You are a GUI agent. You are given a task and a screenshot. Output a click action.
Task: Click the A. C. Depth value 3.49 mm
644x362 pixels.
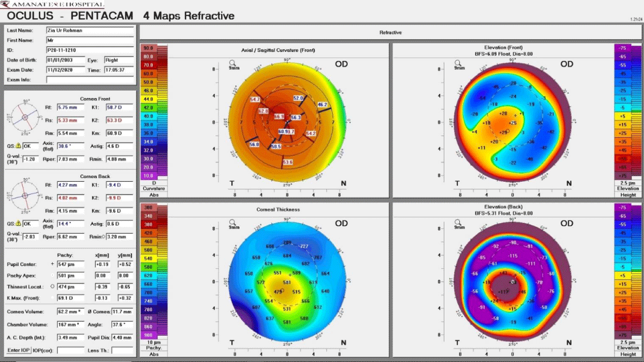pos(70,337)
